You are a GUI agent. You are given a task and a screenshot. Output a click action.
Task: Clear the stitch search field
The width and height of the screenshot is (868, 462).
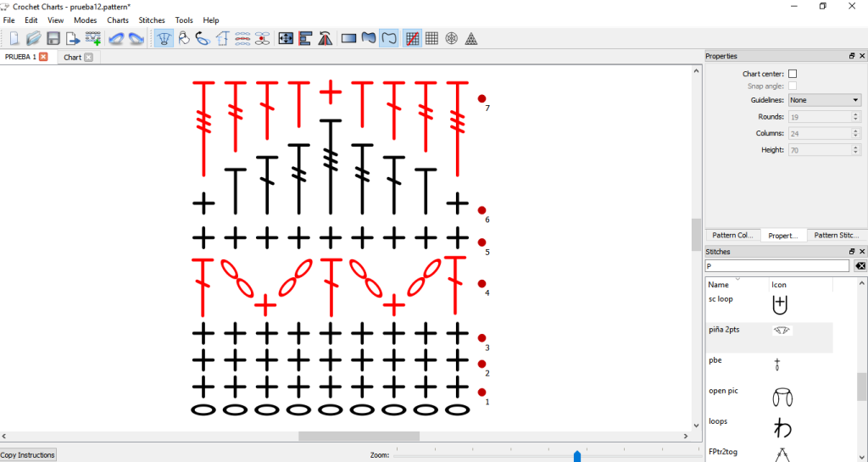point(860,266)
